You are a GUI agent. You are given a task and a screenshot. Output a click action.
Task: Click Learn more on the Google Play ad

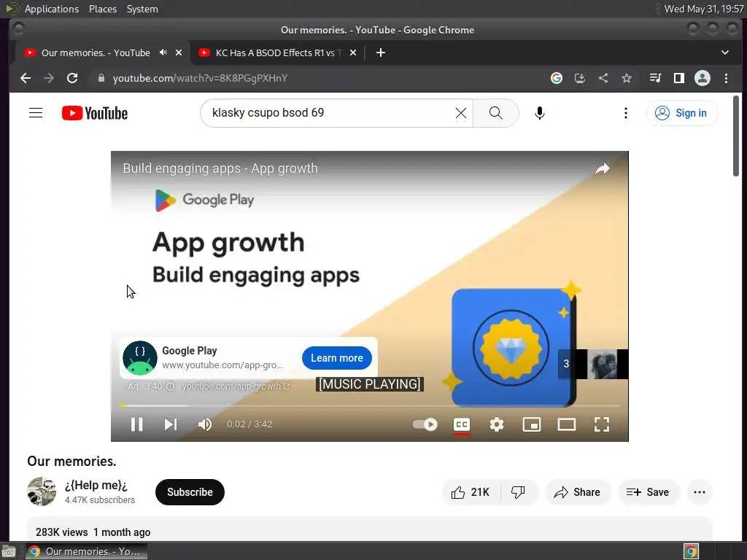tap(337, 358)
